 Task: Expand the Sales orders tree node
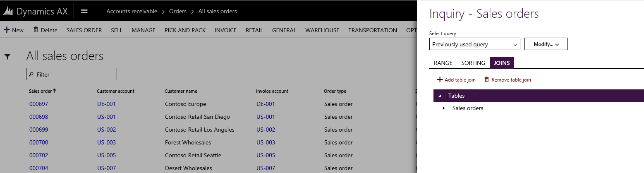444,108
